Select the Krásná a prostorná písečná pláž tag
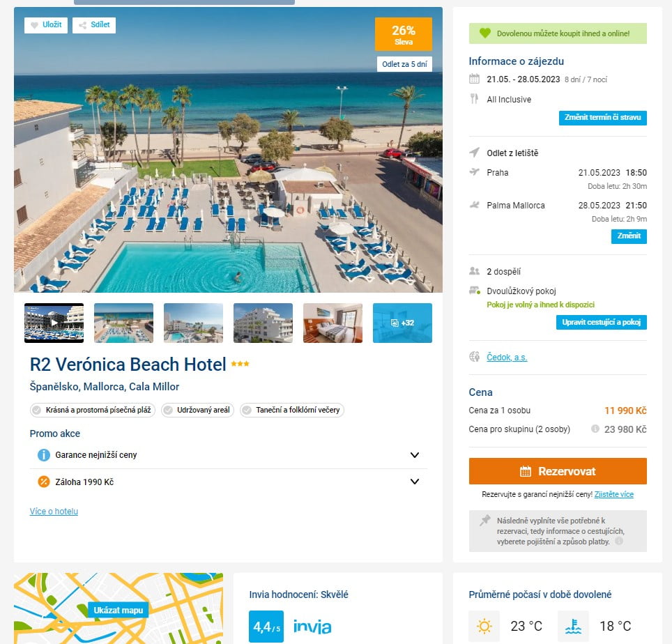 [93, 410]
